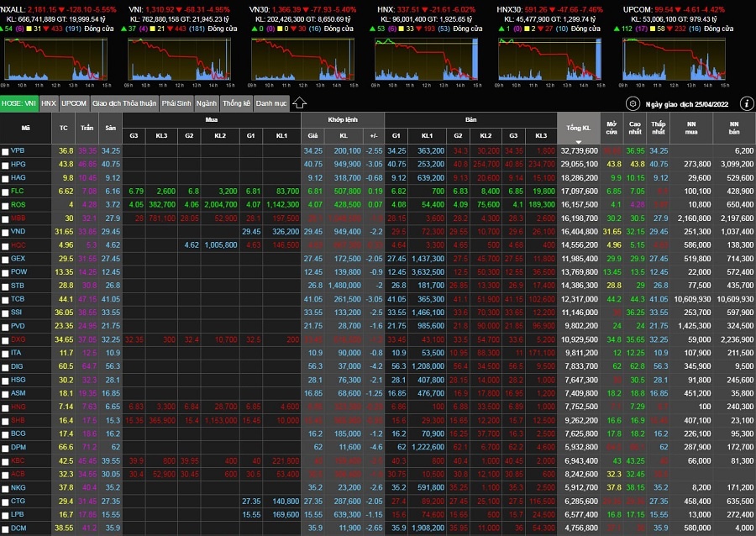Click the Mã column header

25,128
